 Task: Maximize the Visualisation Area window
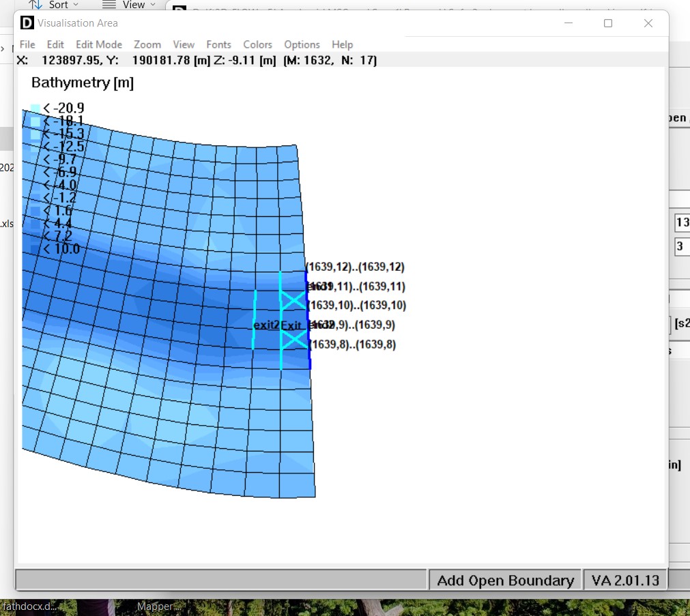(x=607, y=23)
